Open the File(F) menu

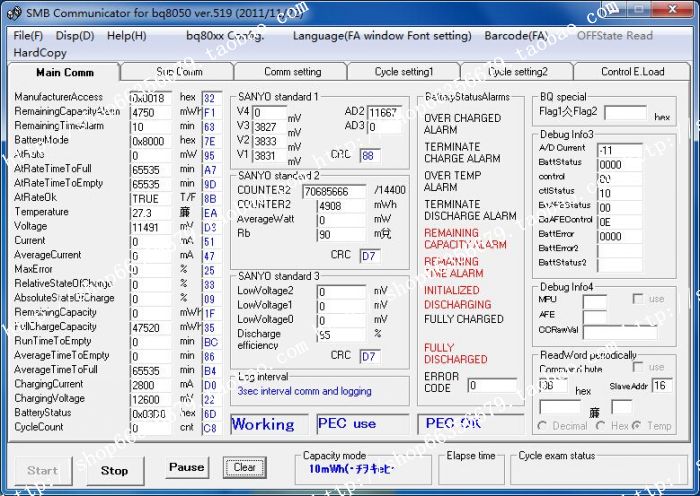(28, 36)
